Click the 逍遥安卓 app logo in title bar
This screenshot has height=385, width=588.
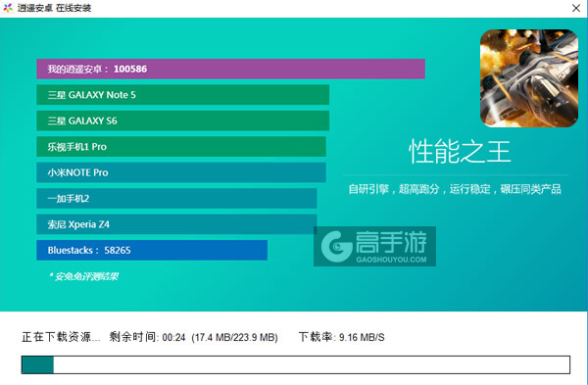(x=8, y=8)
